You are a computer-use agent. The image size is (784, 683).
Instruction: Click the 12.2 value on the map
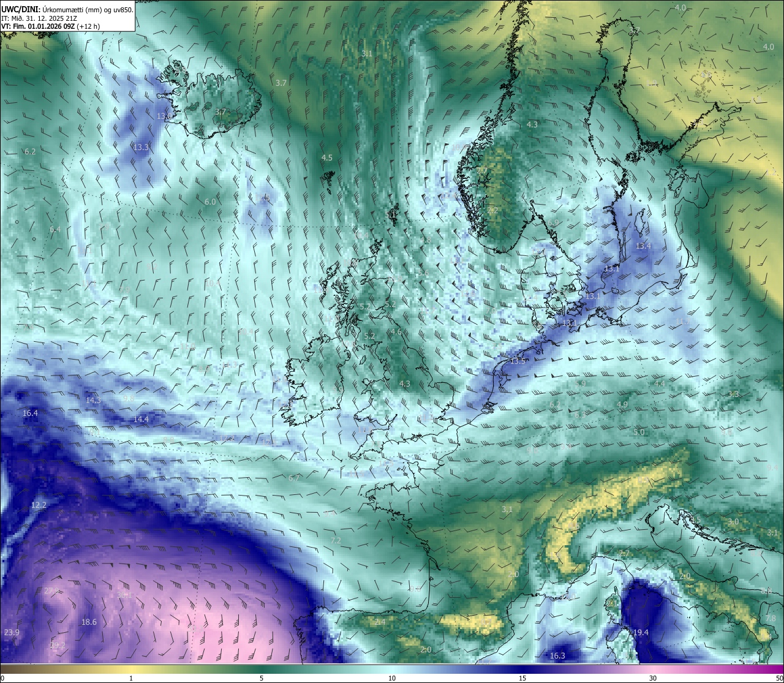click(x=39, y=505)
